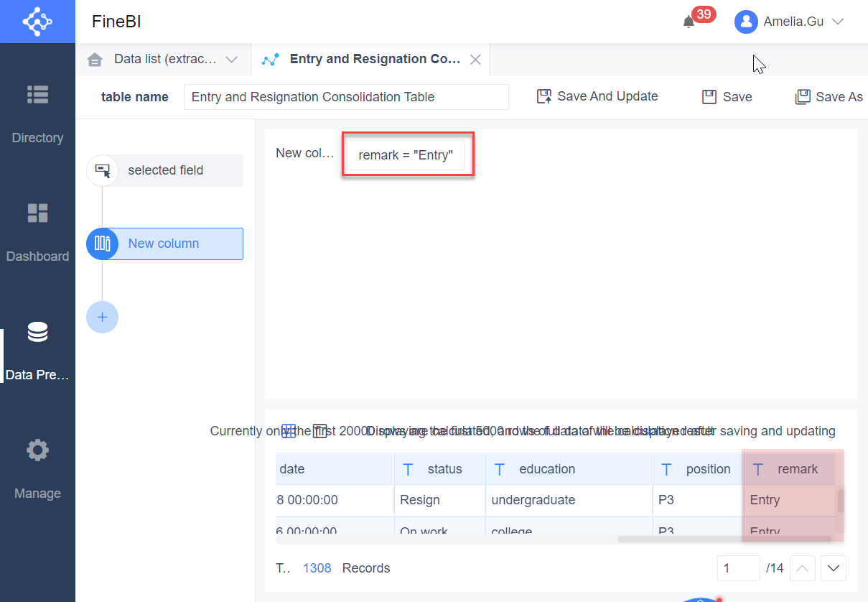Screen dimensions: 868x602
Task: Click the table name input field
Action: click(346, 96)
